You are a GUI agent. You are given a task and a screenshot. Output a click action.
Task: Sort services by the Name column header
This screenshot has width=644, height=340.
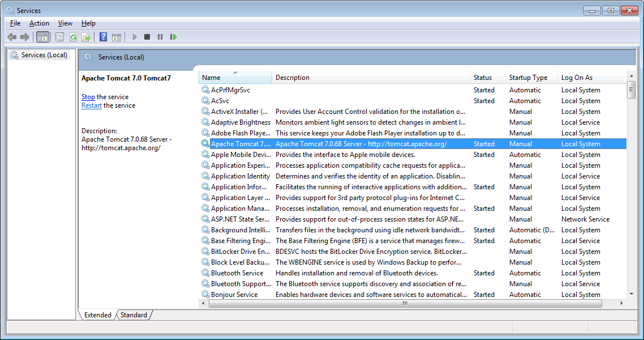(235, 78)
